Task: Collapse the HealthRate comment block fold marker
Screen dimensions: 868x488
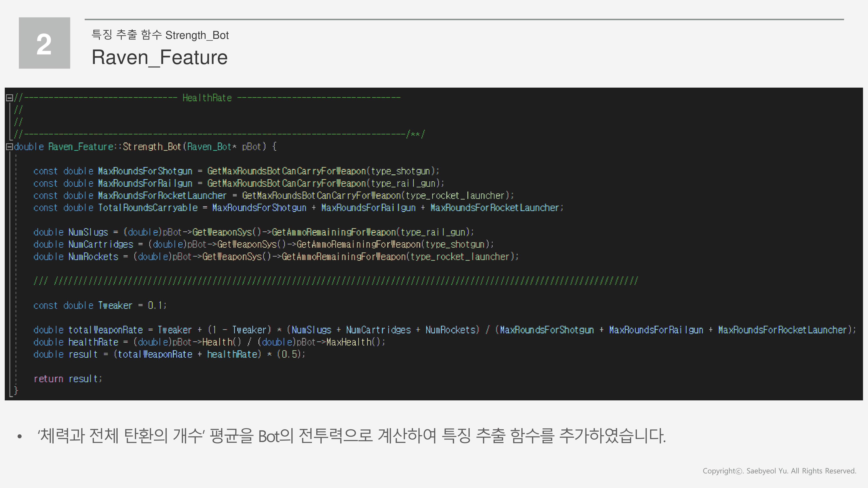Action: tap(10, 97)
